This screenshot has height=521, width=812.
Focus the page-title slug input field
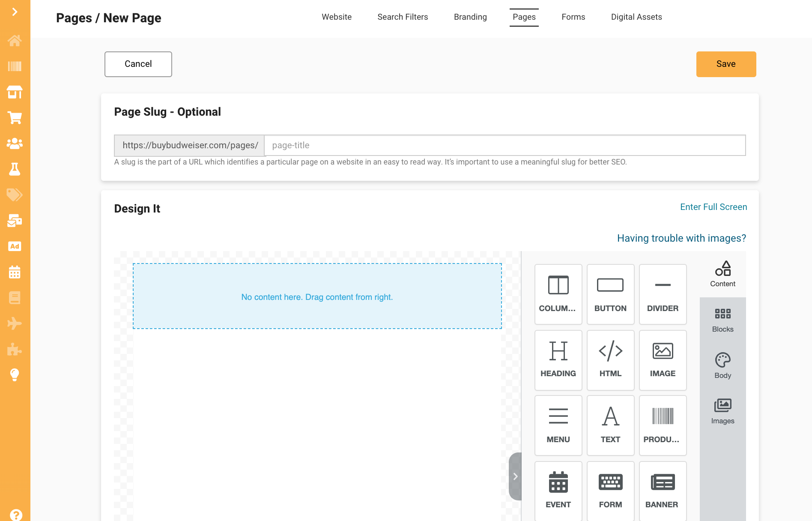coord(505,145)
